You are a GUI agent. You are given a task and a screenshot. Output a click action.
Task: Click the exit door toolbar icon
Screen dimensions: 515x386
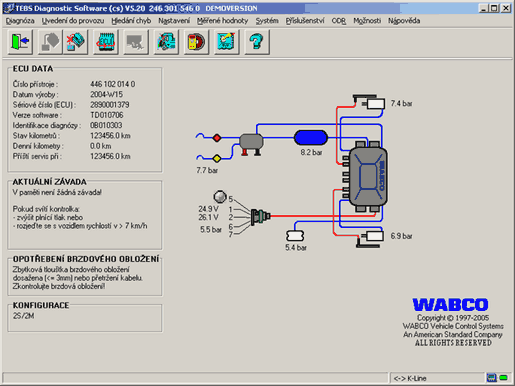pyautogui.click(x=20, y=42)
